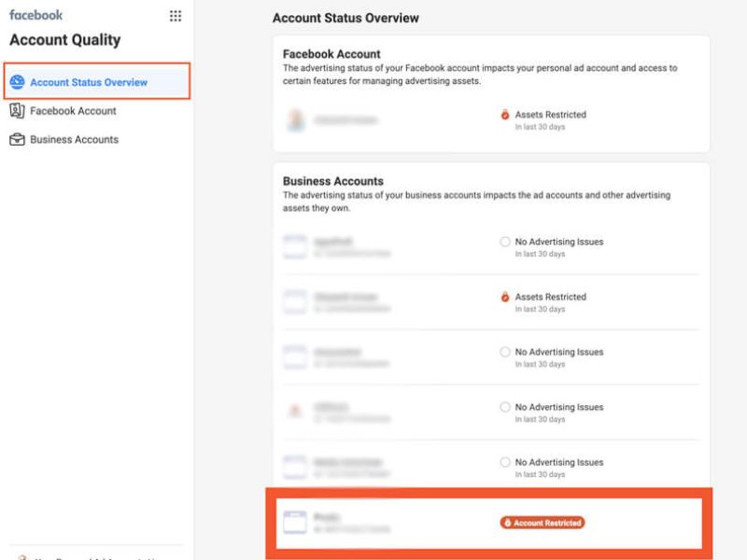Select the Account Status Overview sidebar item
747x560 pixels.
click(x=89, y=82)
